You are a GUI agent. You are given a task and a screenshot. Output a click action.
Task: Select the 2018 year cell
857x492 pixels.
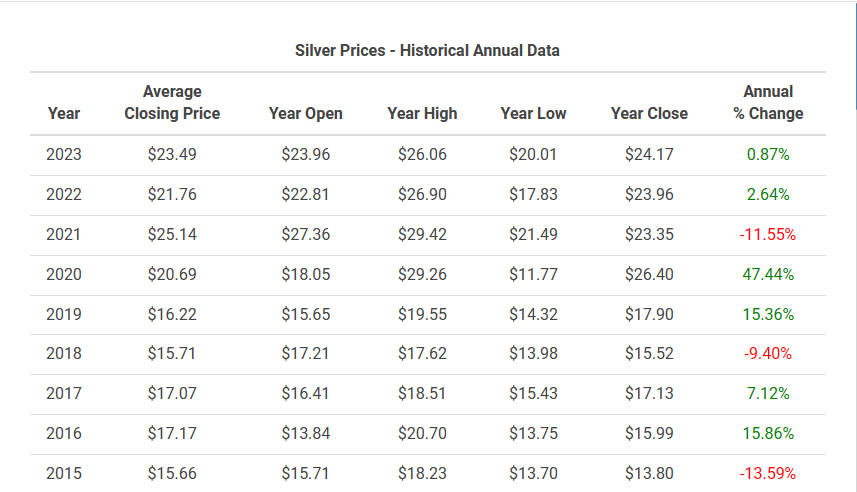pos(64,353)
